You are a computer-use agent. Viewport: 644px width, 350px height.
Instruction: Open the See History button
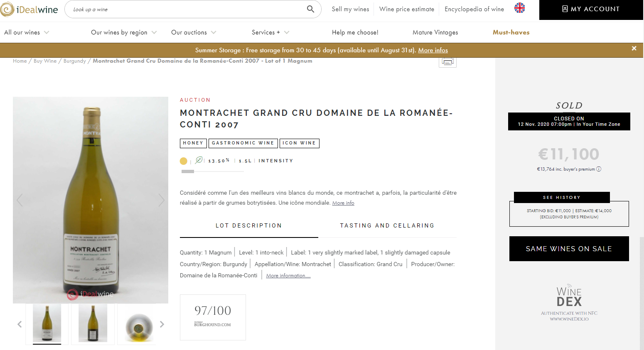click(x=561, y=197)
